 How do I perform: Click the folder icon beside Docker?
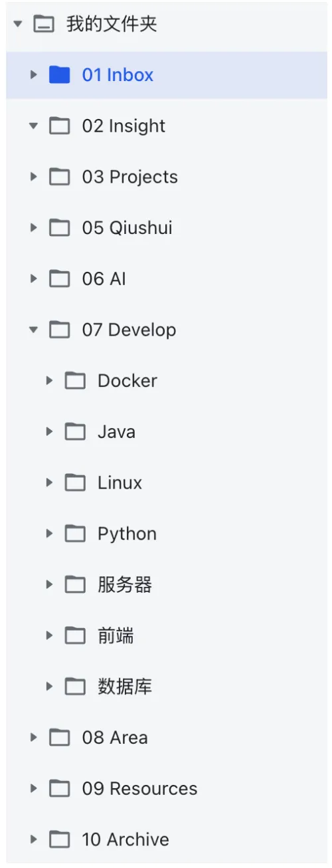coord(75,381)
